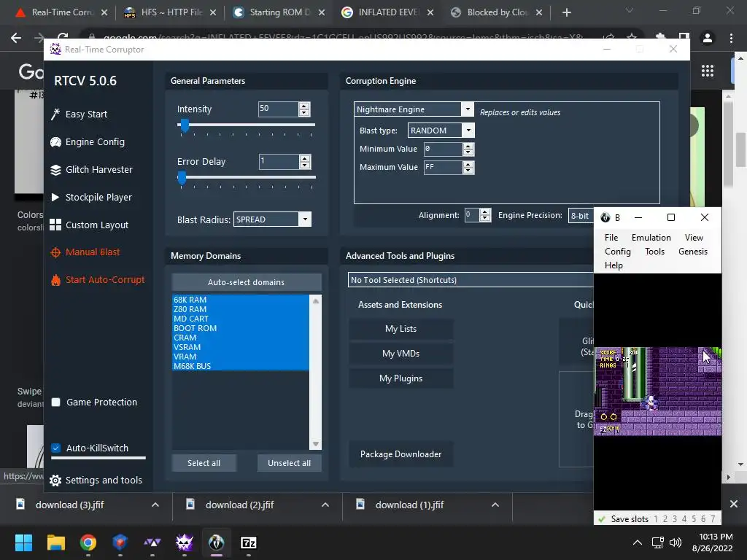Open Stockpile Player

pos(91,197)
